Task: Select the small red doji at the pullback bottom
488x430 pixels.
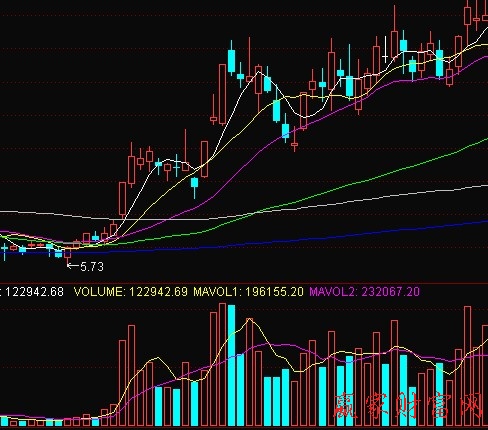Action: pos(294,144)
